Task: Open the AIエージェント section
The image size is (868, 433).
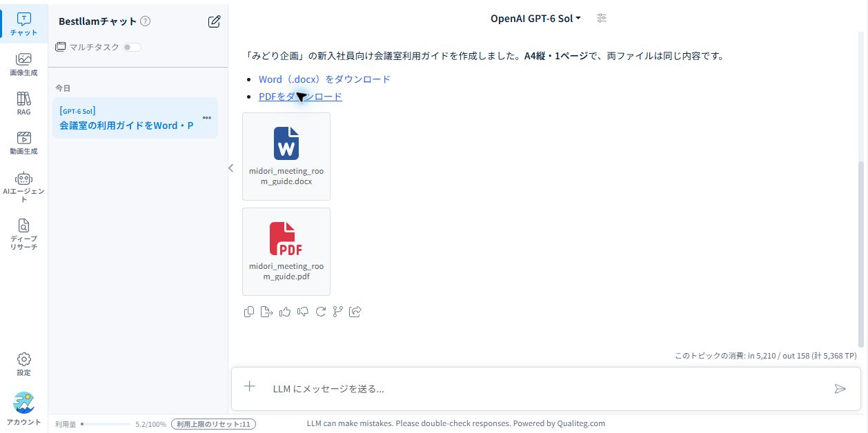Action: (x=23, y=186)
